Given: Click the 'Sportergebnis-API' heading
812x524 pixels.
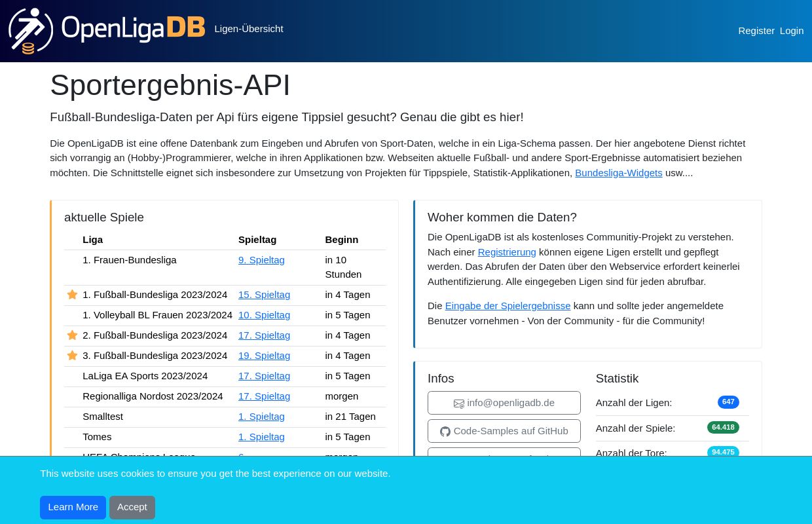Looking at the screenshot, I should [x=170, y=85].
